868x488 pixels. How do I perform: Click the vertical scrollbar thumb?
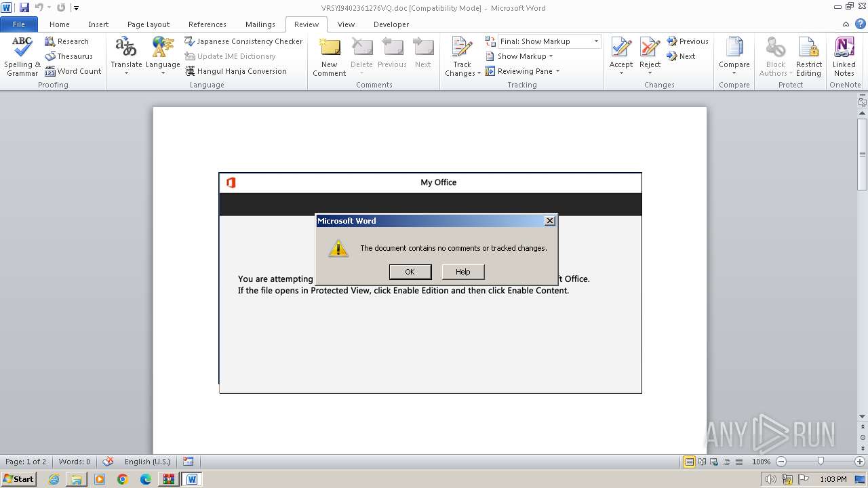(x=862, y=155)
